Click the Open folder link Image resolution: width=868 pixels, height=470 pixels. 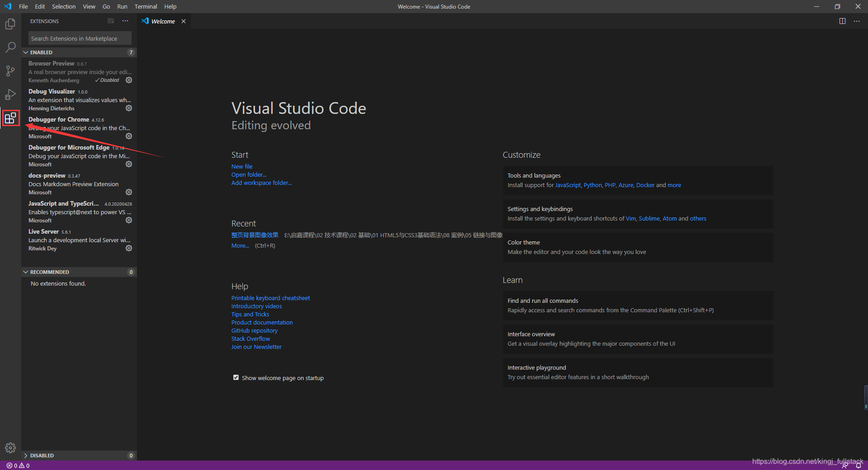249,174
